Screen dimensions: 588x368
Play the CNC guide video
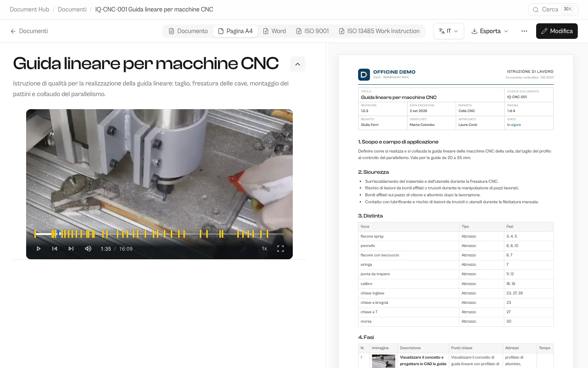(x=38, y=249)
